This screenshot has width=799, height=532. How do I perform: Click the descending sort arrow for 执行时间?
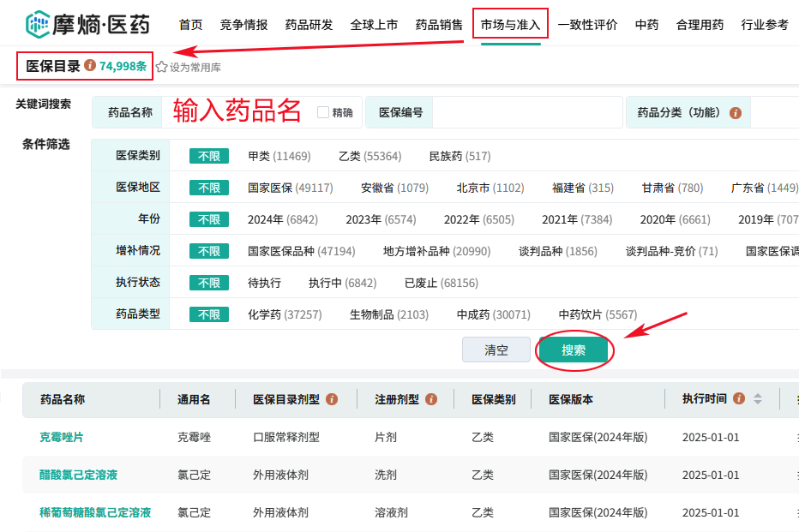(758, 403)
